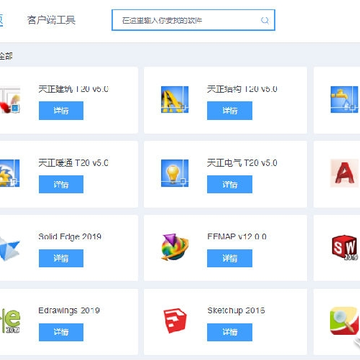The height and width of the screenshot is (360, 360).
Task: Click the red AutoCAD A icon
Action: click(x=345, y=173)
